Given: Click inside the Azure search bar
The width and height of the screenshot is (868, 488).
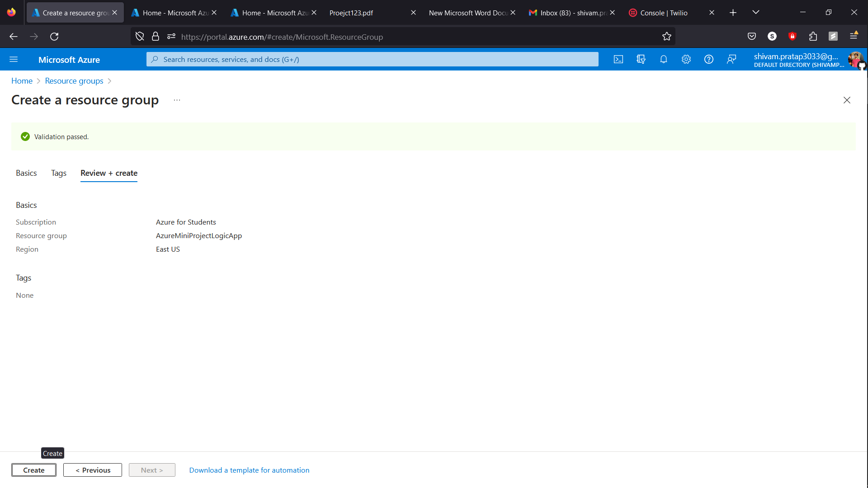Looking at the screenshot, I should click(372, 59).
